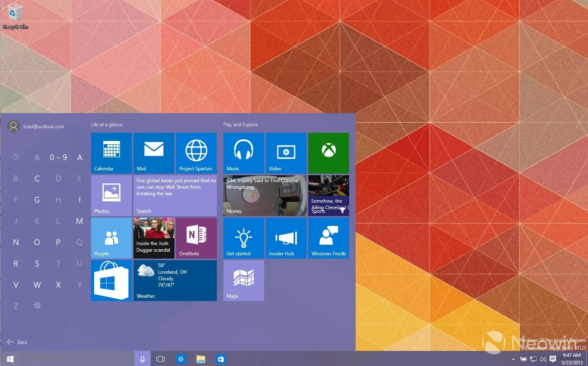Jump to letter M in apps list

pyautogui.click(x=79, y=221)
